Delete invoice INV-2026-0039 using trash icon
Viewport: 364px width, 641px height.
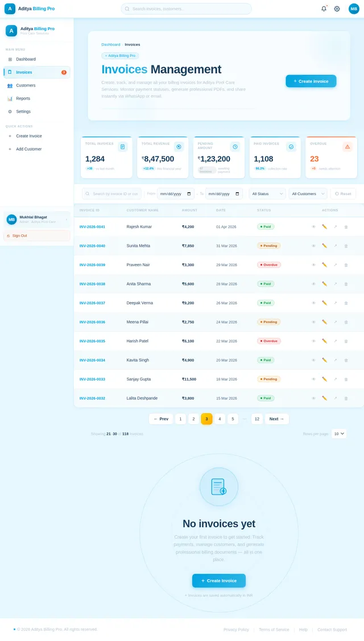pos(346,265)
